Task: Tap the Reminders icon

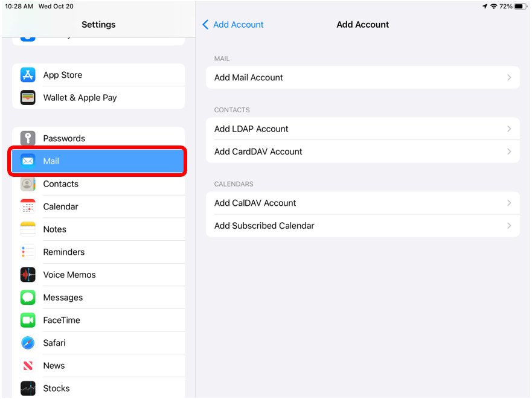Action: [x=28, y=252]
